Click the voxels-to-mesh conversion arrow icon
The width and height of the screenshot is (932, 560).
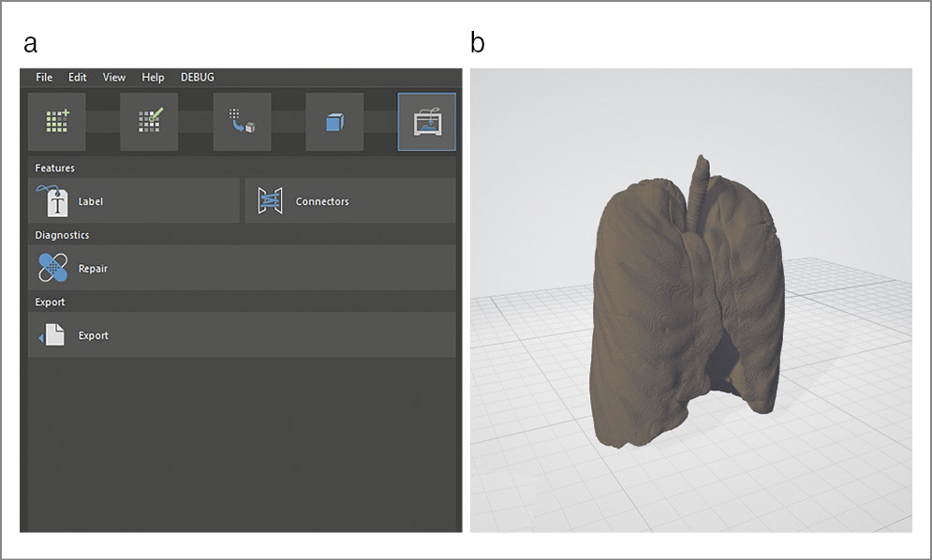(x=242, y=122)
